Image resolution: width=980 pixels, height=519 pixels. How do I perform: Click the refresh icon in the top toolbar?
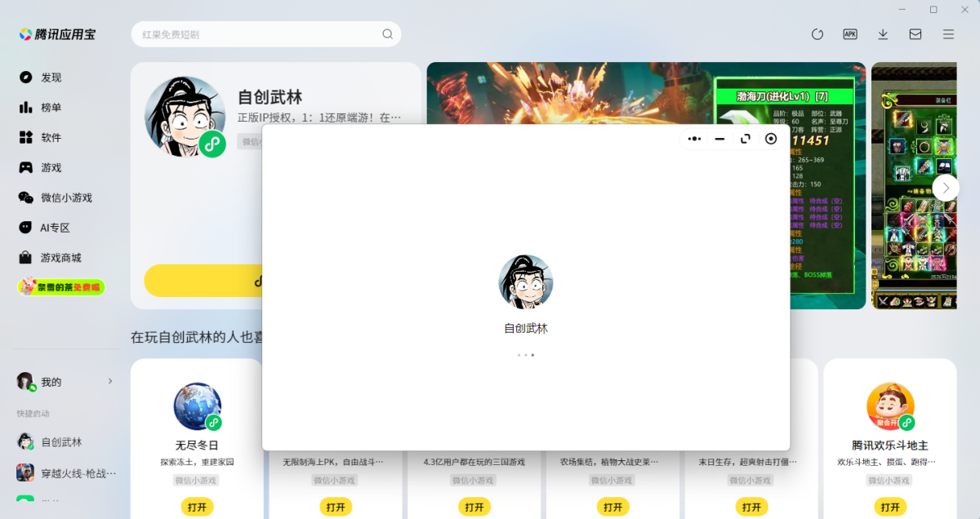tap(817, 34)
